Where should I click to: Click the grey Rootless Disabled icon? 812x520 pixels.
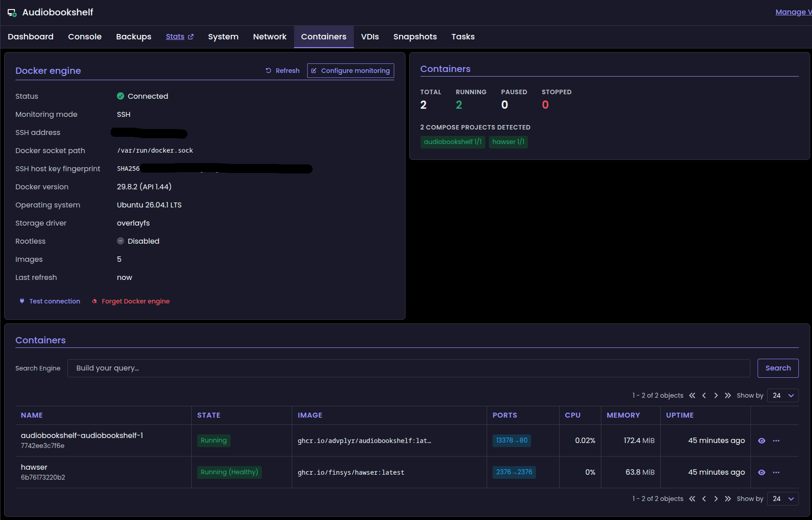pyautogui.click(x=121, y=241)
